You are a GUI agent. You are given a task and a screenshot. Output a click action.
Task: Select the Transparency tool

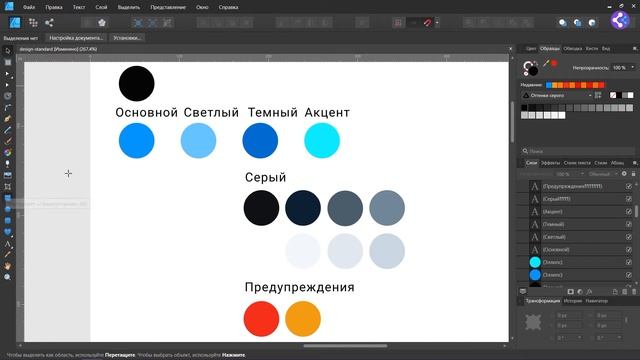click(x=8, y=164)
